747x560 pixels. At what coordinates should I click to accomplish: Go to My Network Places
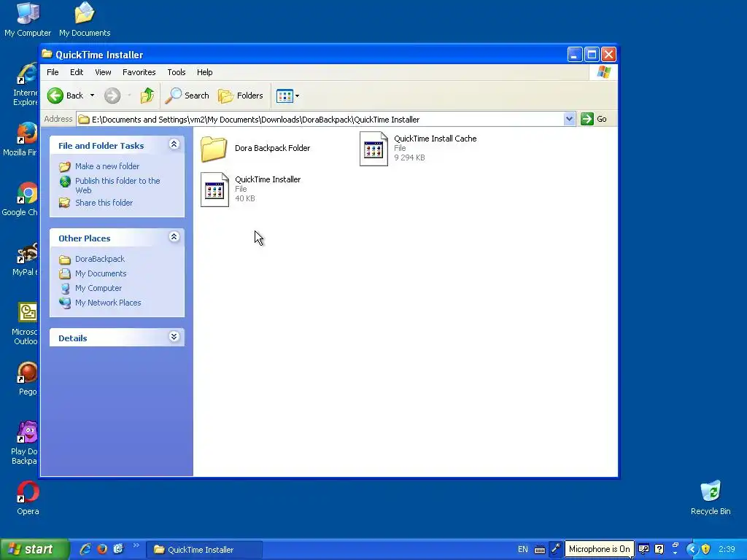click(108, 303)
